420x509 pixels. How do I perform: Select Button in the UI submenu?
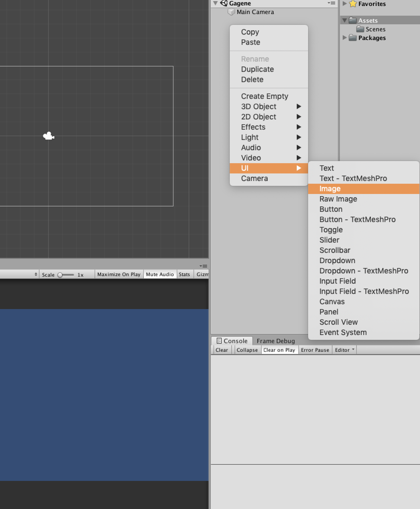point(364,209)
